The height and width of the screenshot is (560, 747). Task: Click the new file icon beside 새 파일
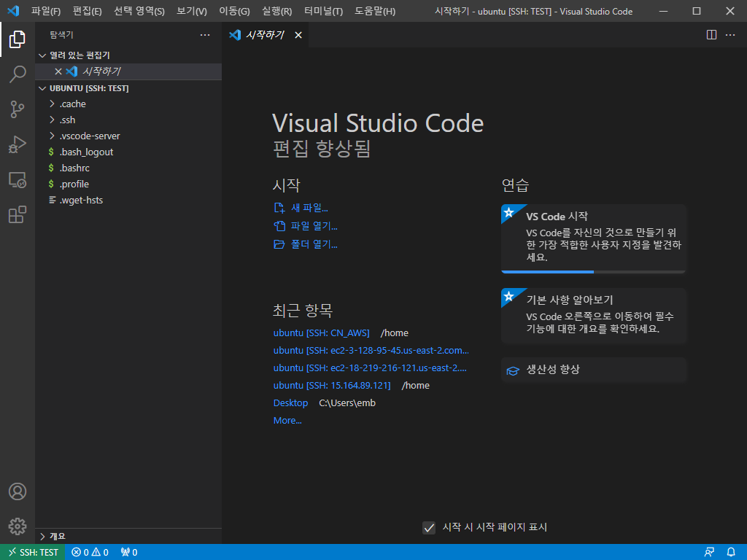point(279,208)
